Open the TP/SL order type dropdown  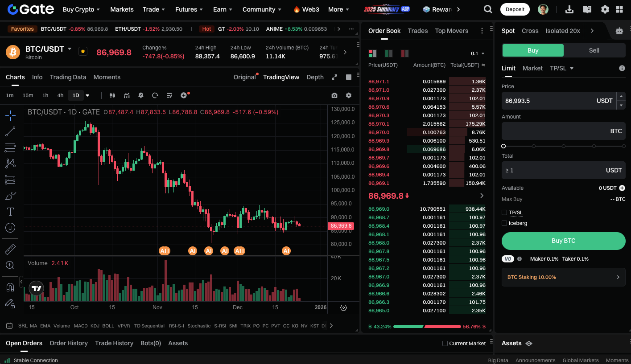click(561, 68)
